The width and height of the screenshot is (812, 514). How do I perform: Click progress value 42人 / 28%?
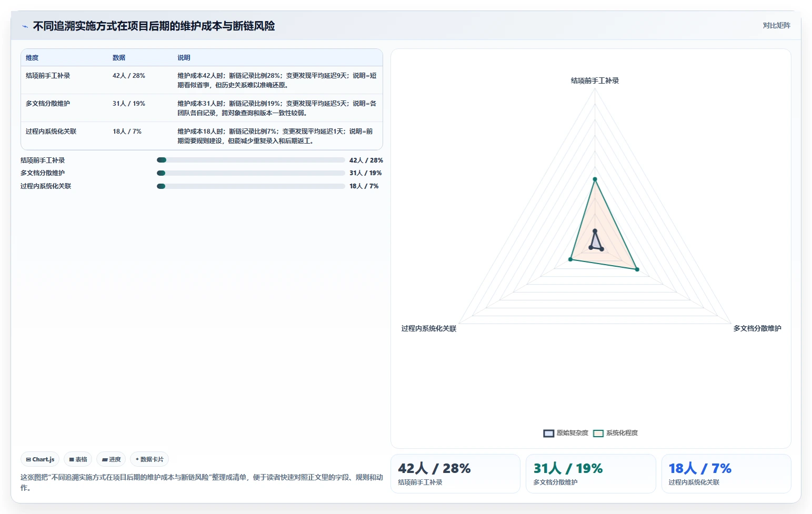(x=366, y=160)
